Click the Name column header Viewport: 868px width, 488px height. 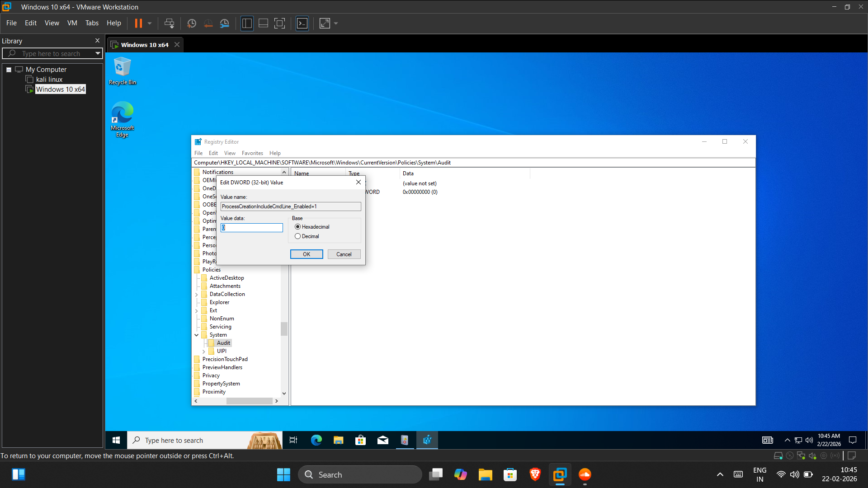click(319, 174)
